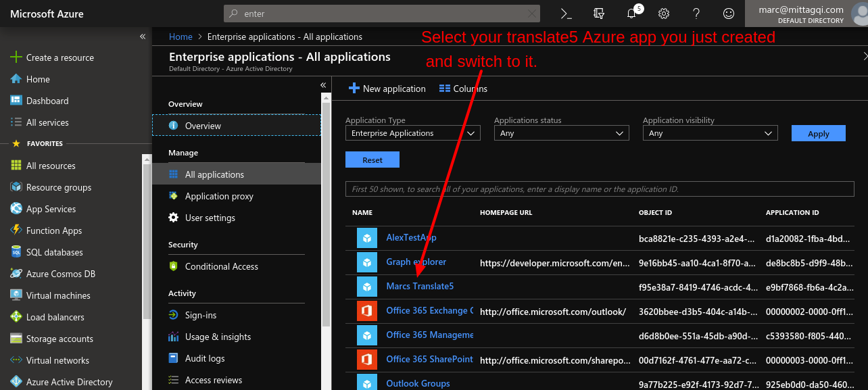Open the AlexTestApp application

click(x=411, y=237)
